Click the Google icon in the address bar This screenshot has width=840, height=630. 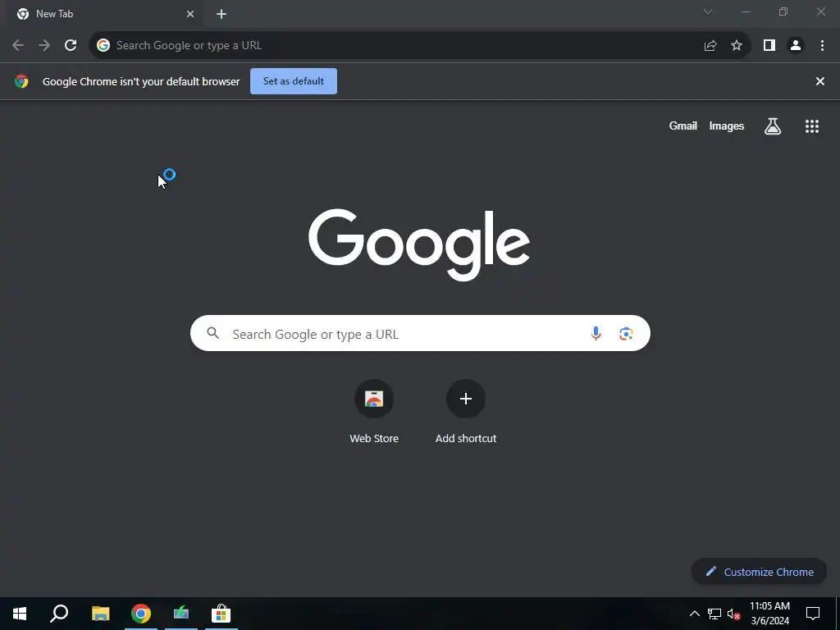click(x=103, y=46)
